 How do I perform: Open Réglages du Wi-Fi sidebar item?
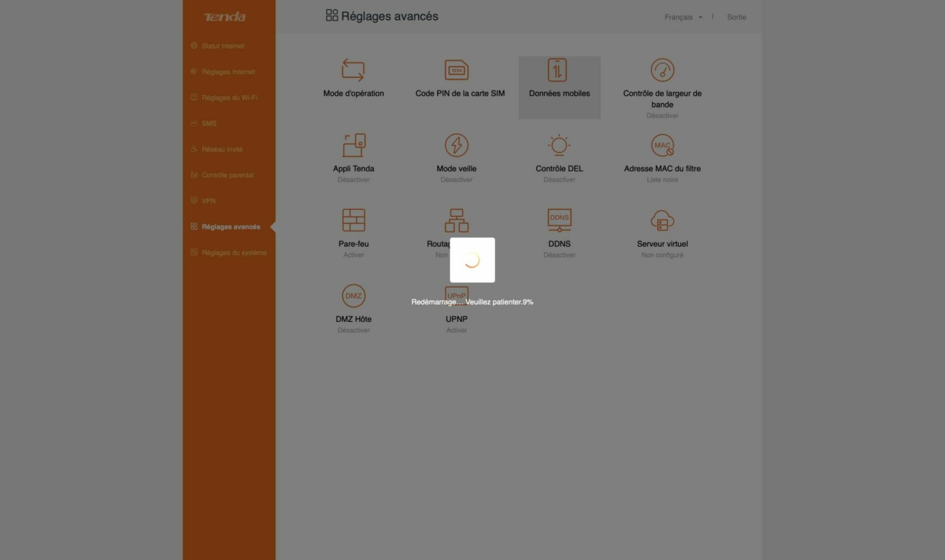coord(229,97)
